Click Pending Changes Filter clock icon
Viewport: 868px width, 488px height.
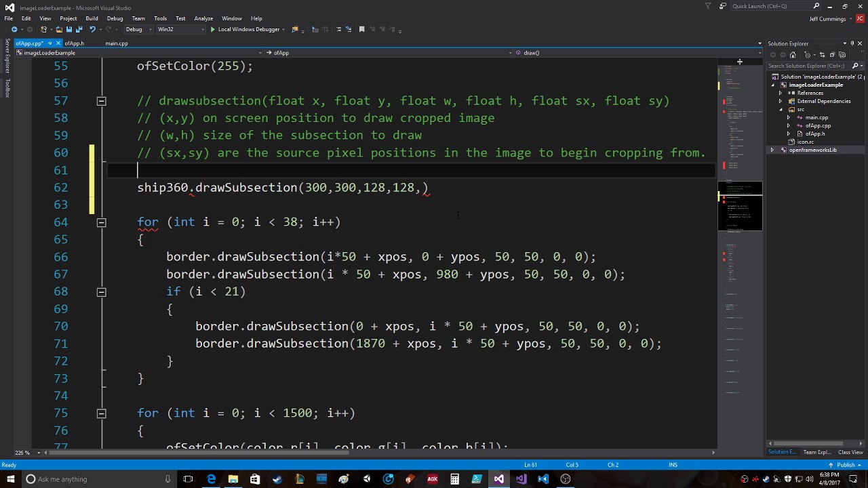click(x=808, y=55)
